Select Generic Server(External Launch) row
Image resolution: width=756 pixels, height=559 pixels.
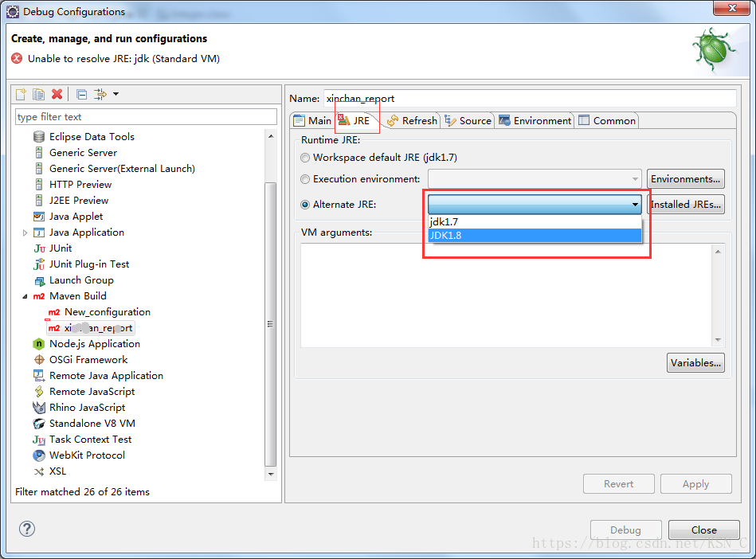point(116,169)
